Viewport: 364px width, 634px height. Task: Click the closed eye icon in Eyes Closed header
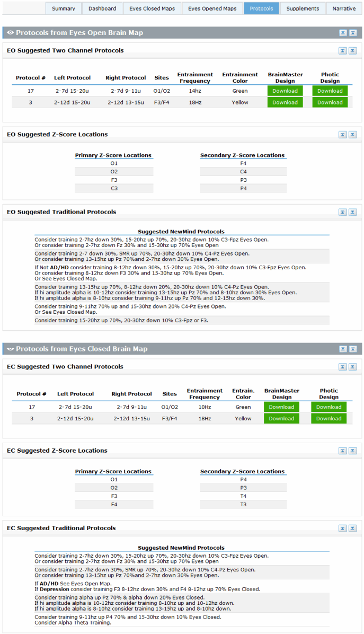[10, 349]
